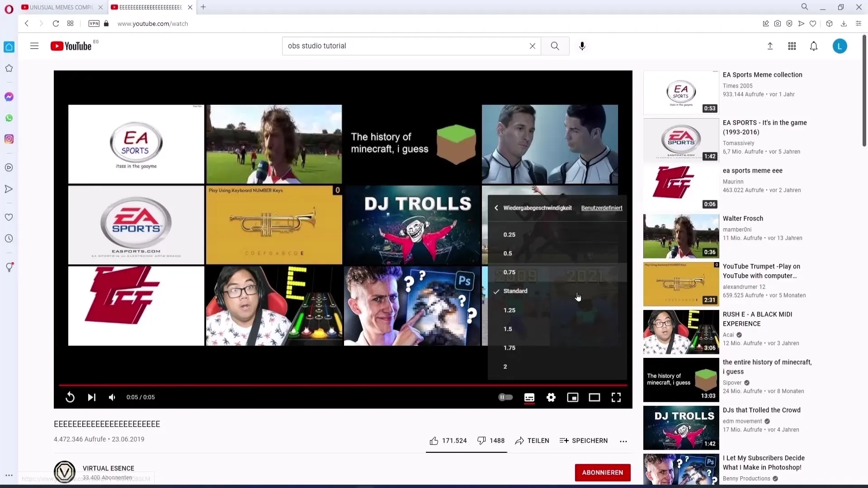Screen dimensions: 868x488
Task: Click the ABONNIEREN subscribe button
Action: point(602,472)
